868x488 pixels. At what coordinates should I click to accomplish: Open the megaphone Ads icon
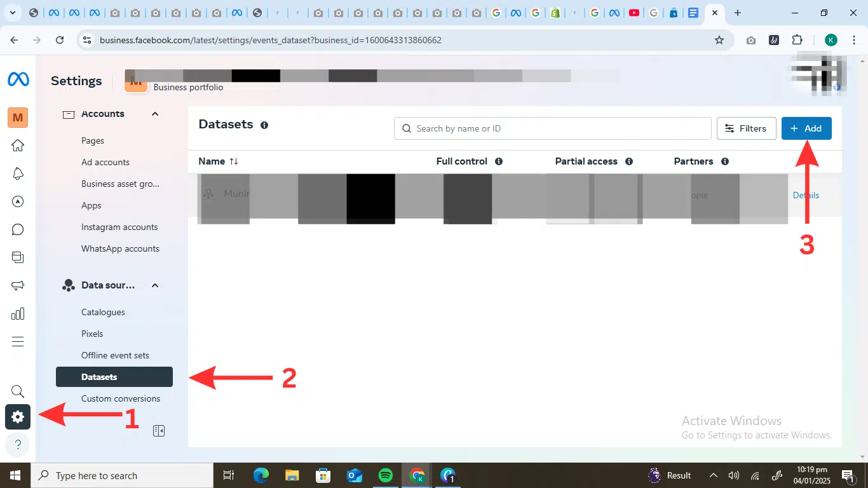(x=18, y=285)
